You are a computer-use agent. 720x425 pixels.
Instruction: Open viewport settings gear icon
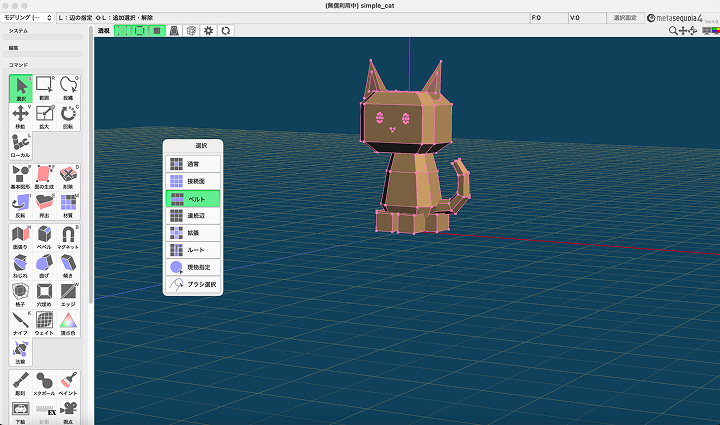pos(208,31)
